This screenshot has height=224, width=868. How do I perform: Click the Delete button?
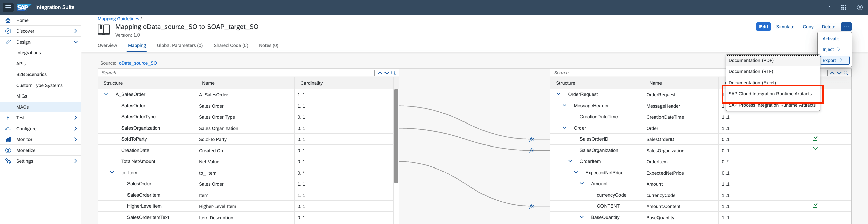click(x=828, y=27)
